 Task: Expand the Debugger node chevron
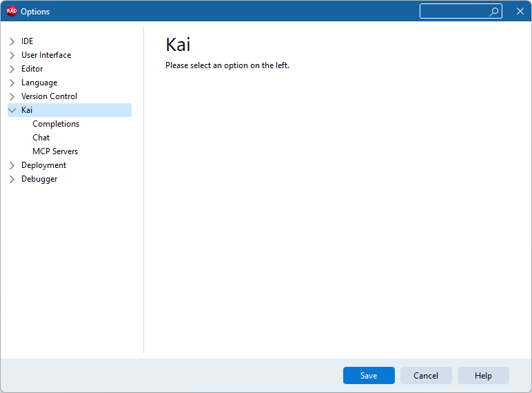(12, 179)
